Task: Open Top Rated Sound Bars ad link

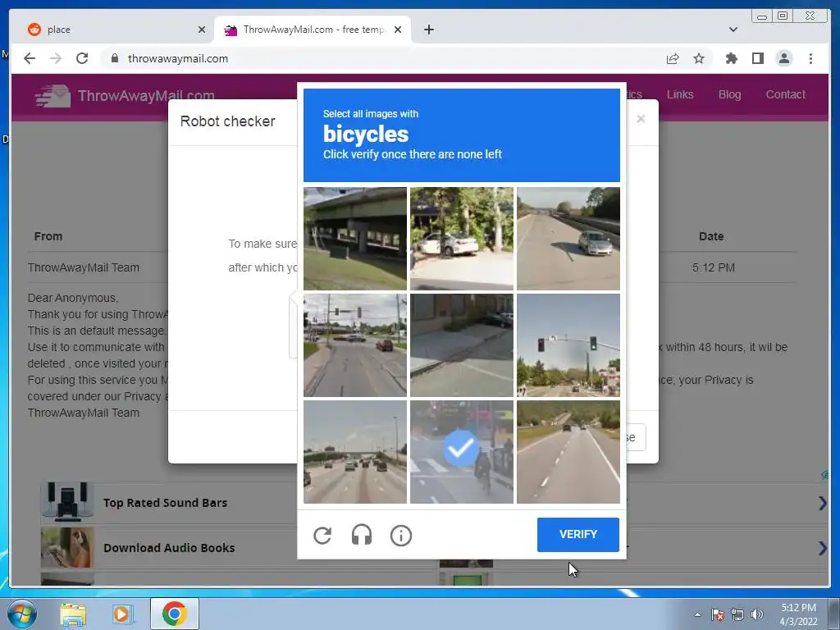Action: (165, 503)
